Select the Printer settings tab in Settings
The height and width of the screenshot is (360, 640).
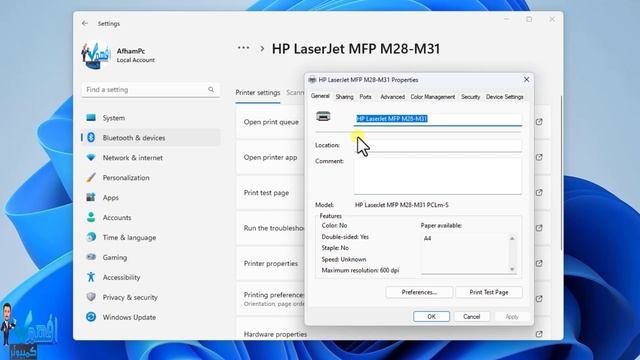coord(258,93)
